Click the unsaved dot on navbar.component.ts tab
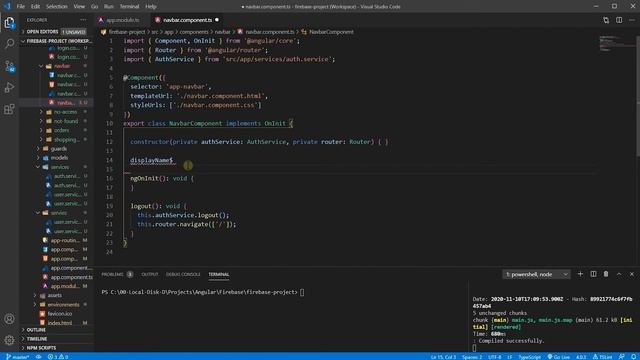640x360 pixels. [x=217, y=20]
